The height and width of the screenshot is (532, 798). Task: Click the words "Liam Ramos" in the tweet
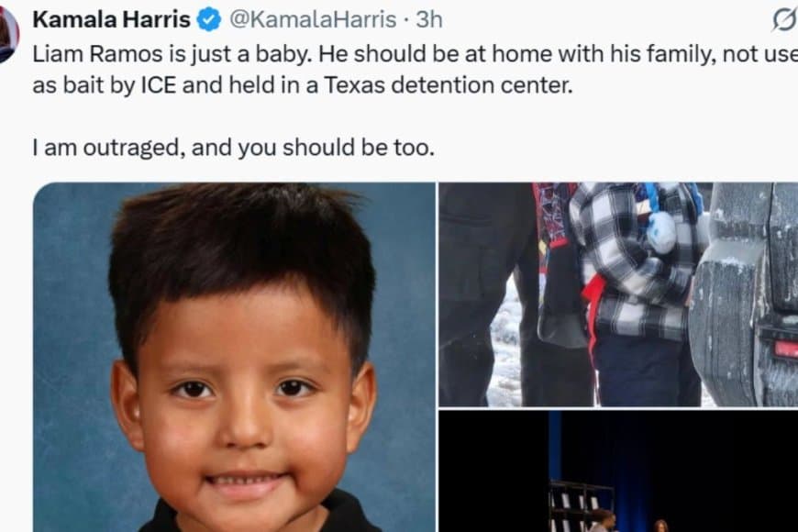click(x=97, y=54)
